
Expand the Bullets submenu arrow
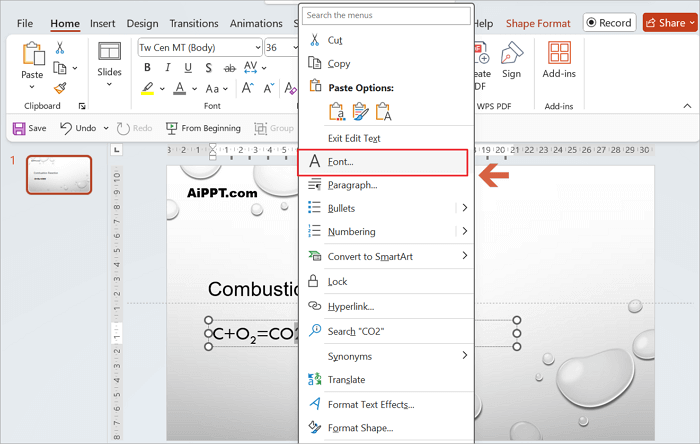[464, 208]
